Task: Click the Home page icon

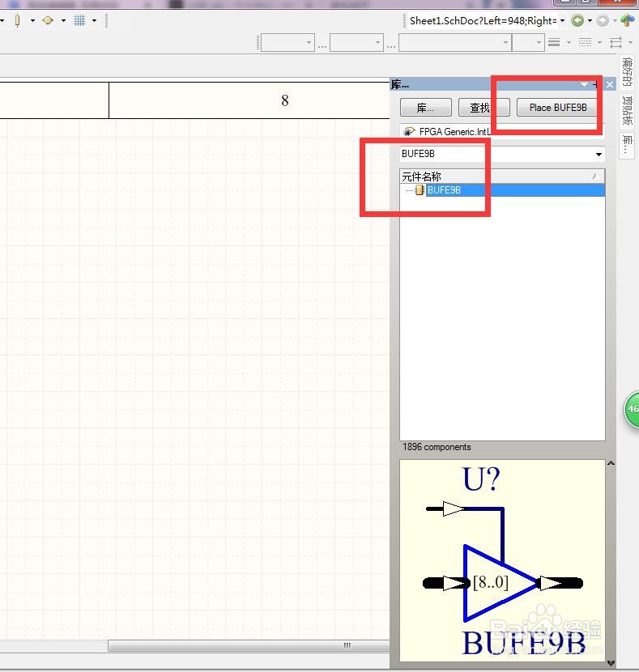Action: (x=628, y=20)
